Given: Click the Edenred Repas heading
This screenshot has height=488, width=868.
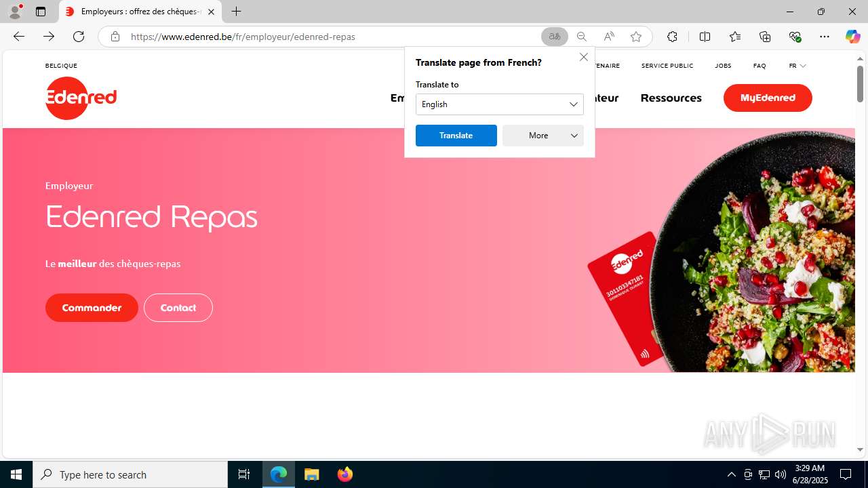Looking at the screenshot, I should pyautogui.click(x=152, y=217).
